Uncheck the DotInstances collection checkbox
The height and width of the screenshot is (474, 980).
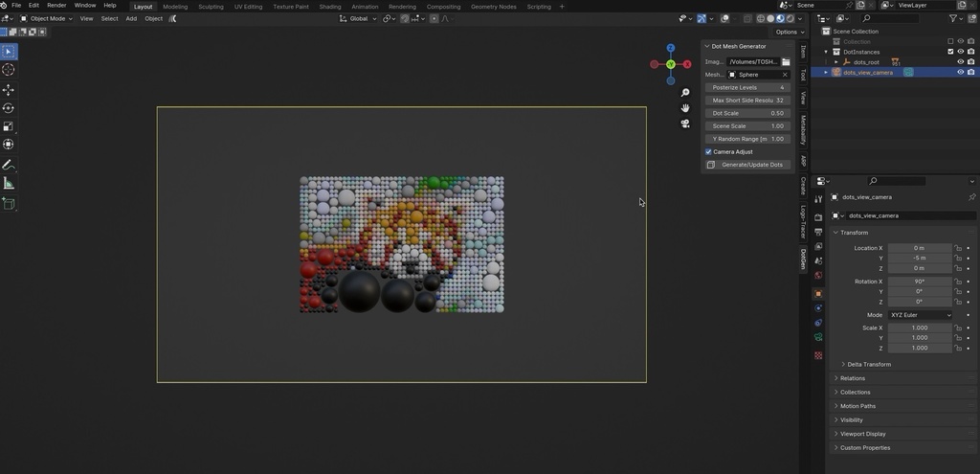(x=950, y=52)
